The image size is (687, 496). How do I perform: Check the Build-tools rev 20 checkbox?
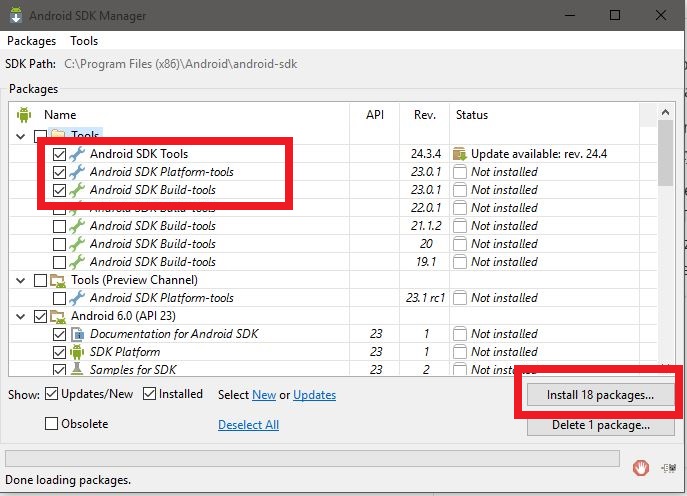[59, 244]
